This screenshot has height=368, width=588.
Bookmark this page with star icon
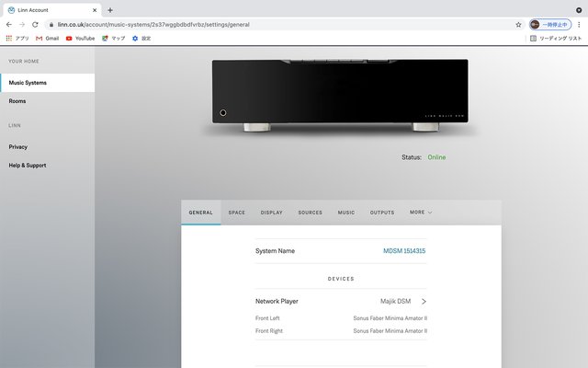click(x=518, y=25)
